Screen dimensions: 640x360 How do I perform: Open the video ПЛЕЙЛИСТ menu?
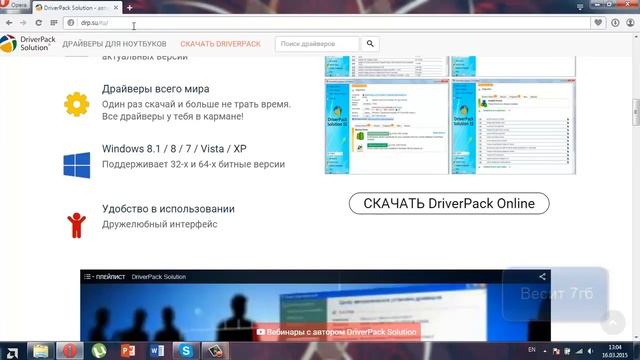104,277
